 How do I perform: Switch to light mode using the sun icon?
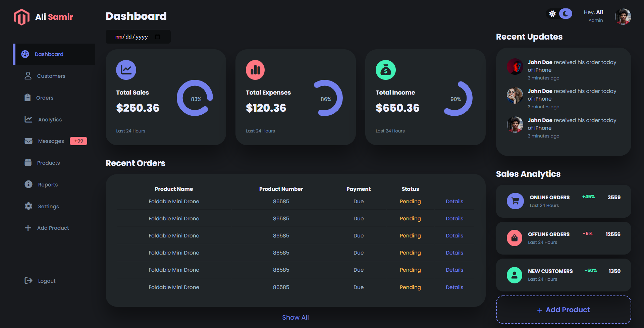point(552,14)
